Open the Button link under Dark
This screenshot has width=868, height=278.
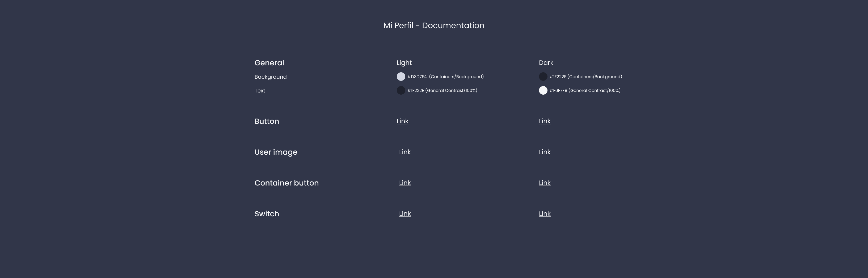(x=545, y=121)
